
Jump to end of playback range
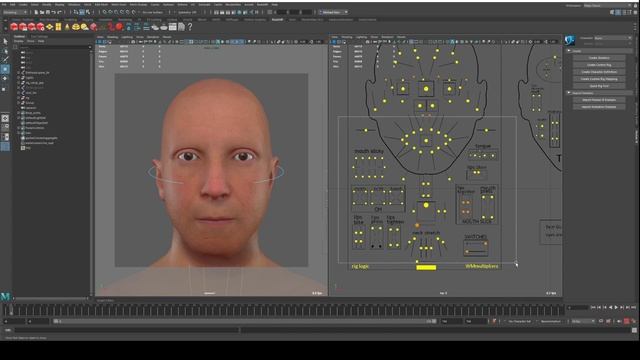coord(633,307)
